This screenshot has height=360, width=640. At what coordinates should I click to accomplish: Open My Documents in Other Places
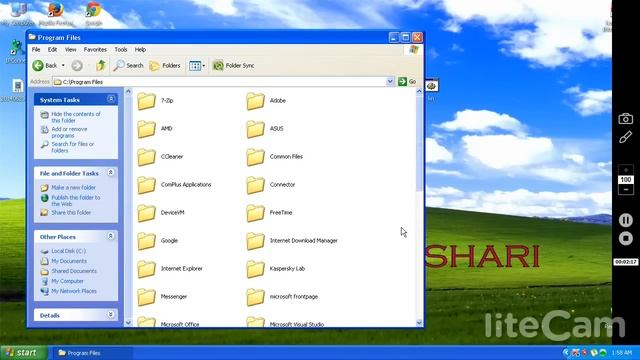(69, 261)
